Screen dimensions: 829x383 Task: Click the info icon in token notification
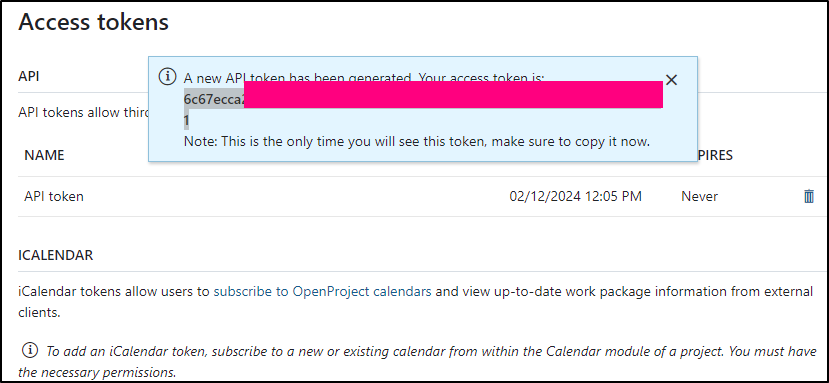(x=167, y=77)
